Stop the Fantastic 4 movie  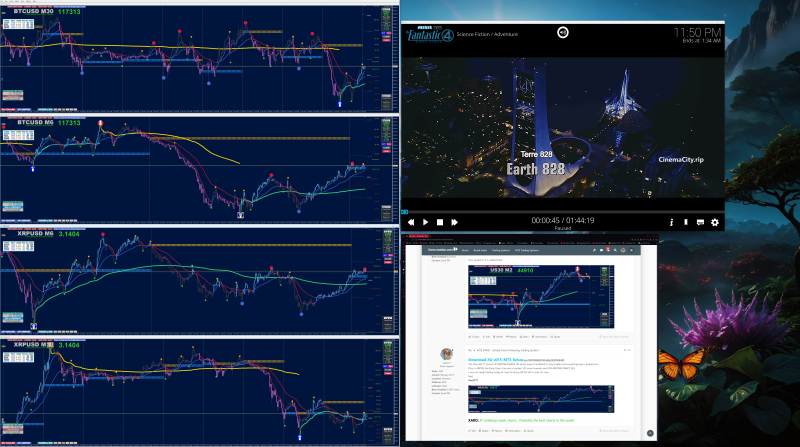(440, 222)
